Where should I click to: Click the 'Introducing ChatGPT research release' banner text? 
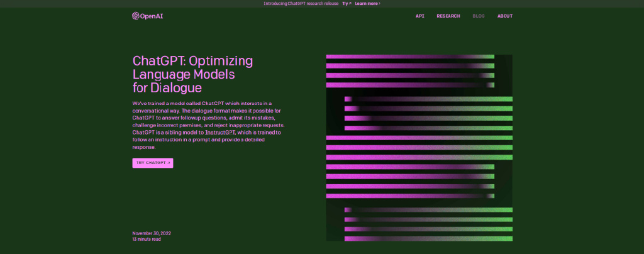click(x=301, y=3)
